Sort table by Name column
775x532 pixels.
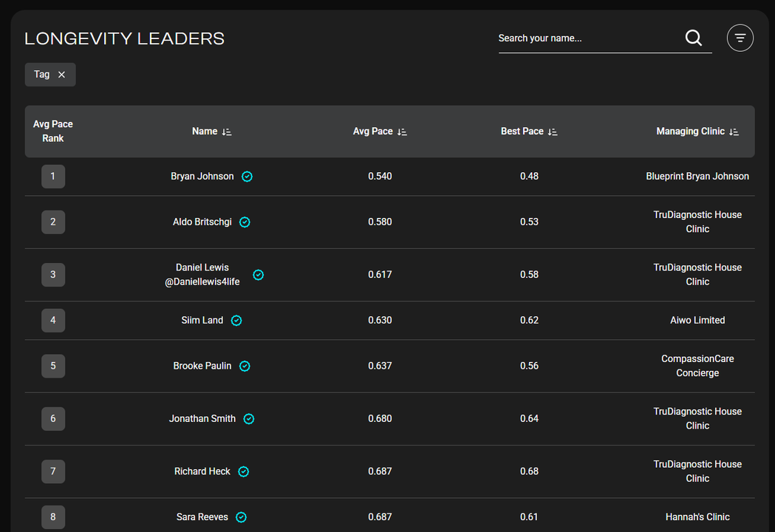point(227,132)
